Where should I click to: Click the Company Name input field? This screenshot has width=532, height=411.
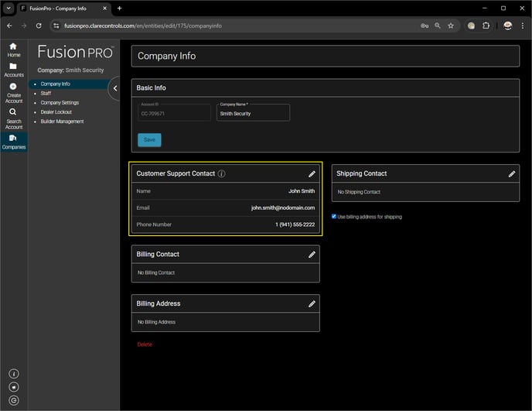pyautogui.click(x=253, y=113)
